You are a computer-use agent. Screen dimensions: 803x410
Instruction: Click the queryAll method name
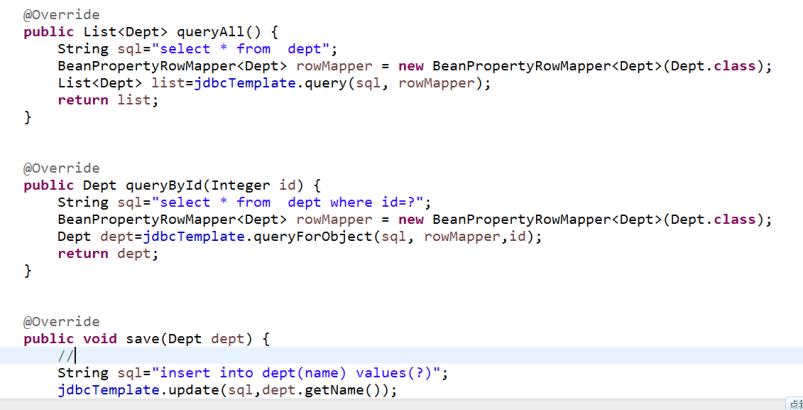pyautogui.click(x=210, y=32)
